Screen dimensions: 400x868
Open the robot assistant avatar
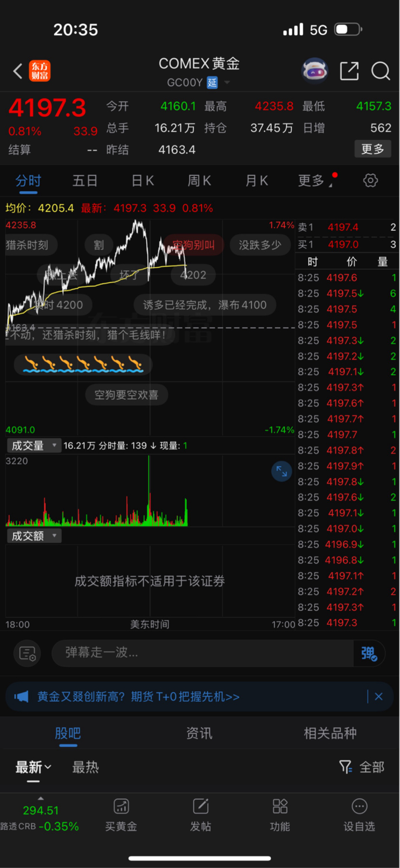coord(315,71)
